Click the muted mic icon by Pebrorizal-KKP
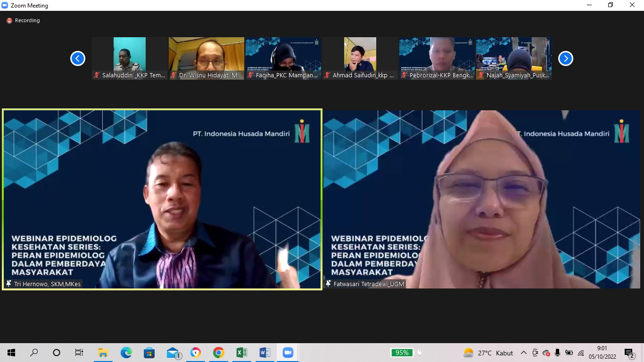Image resolution: width=644 pixels, height=362 pixels. click(404, 75)
